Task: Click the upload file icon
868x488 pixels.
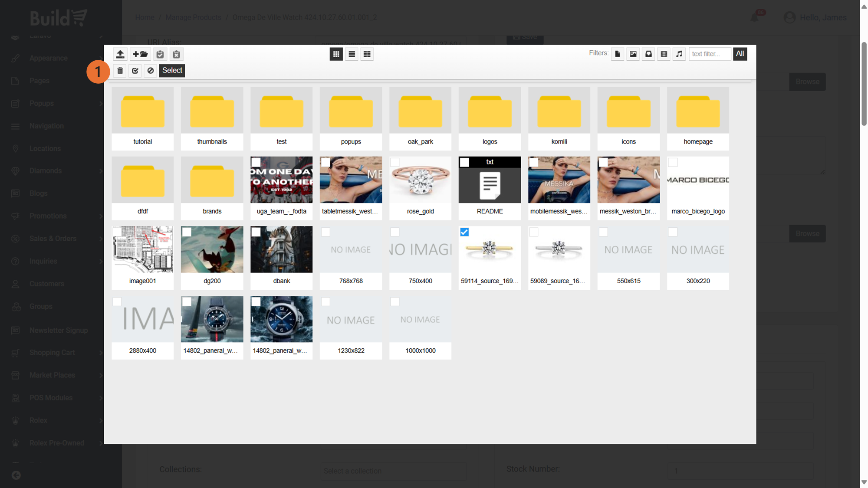Action: pos(120,54)
